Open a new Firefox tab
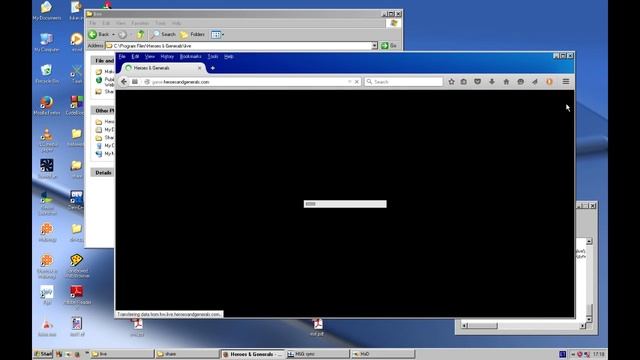640x360 pixels. tap(212, 68)
